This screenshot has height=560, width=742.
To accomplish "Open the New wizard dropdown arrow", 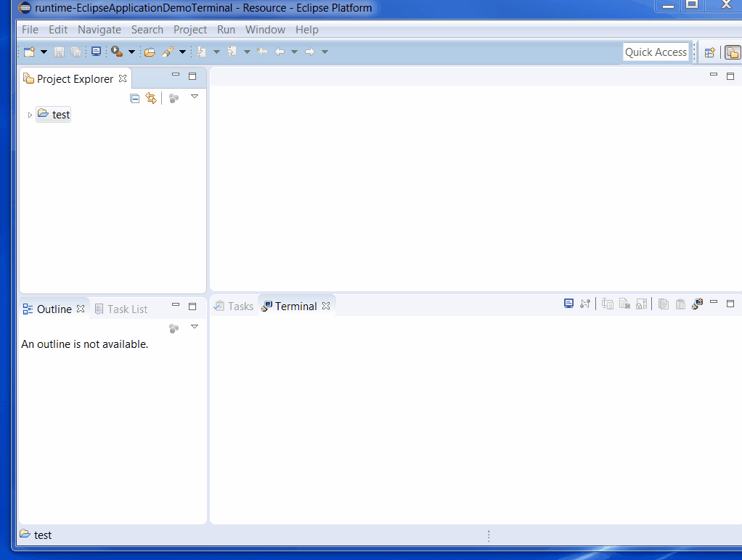I will [44, 52].
